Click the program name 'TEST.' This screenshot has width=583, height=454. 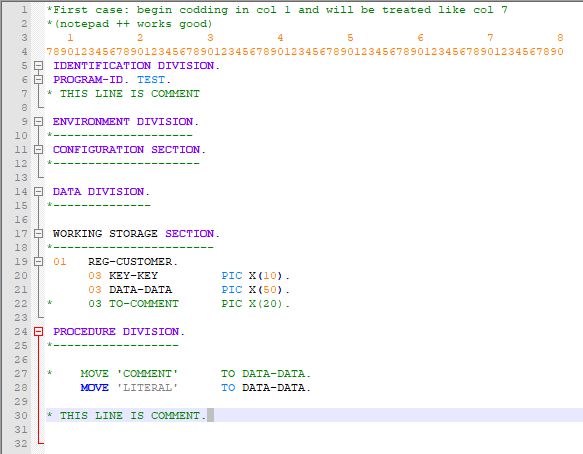click(154, 80)
